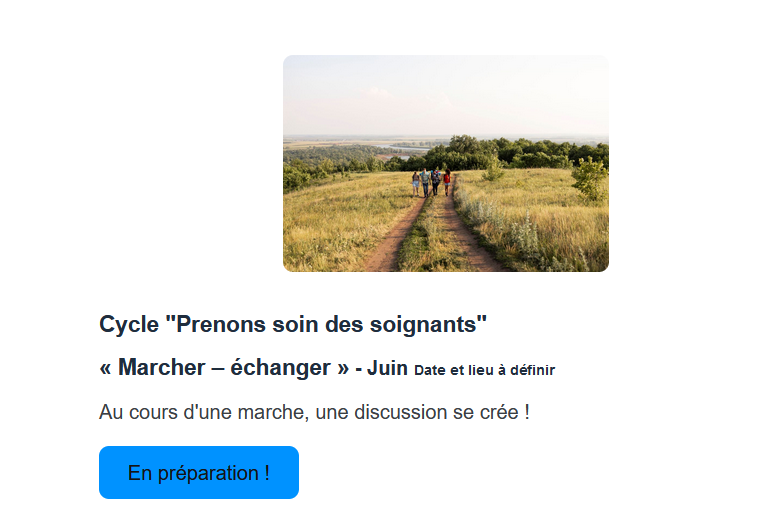
Task: Select the 'Date et lieu à définir' note
Action: (x=484, y=370)
